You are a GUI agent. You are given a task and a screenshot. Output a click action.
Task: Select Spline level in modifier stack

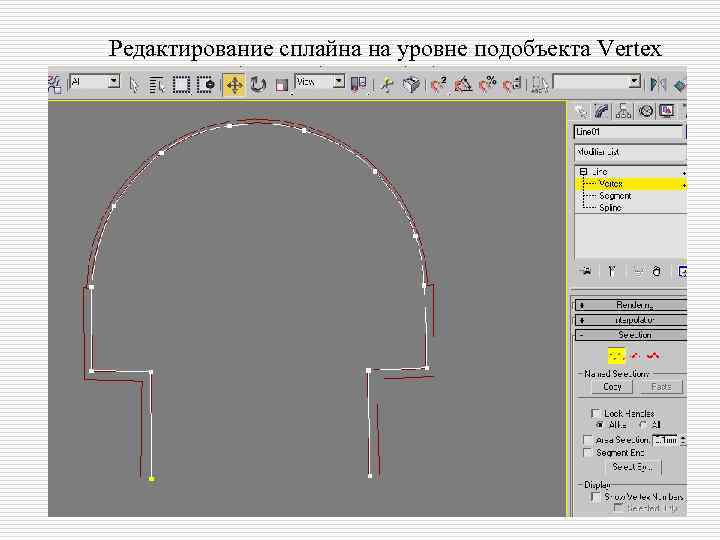click(610, 208)
